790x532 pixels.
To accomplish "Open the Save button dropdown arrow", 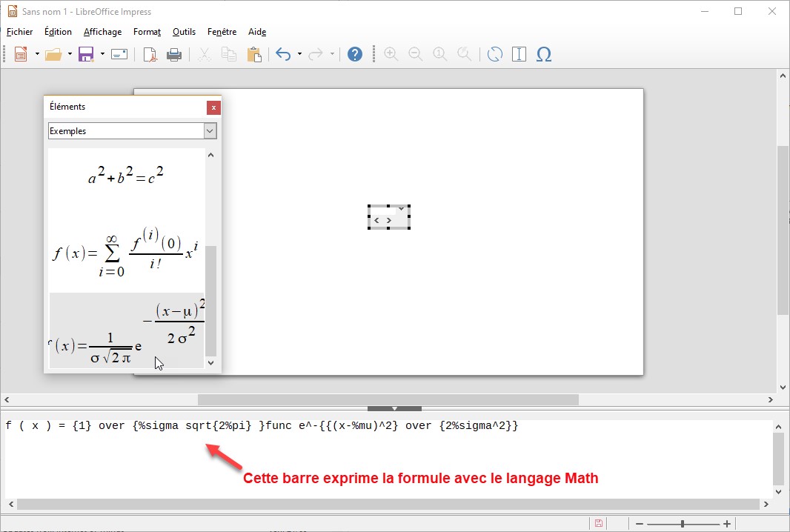I will pyautogui.click(x=102, y=54).
